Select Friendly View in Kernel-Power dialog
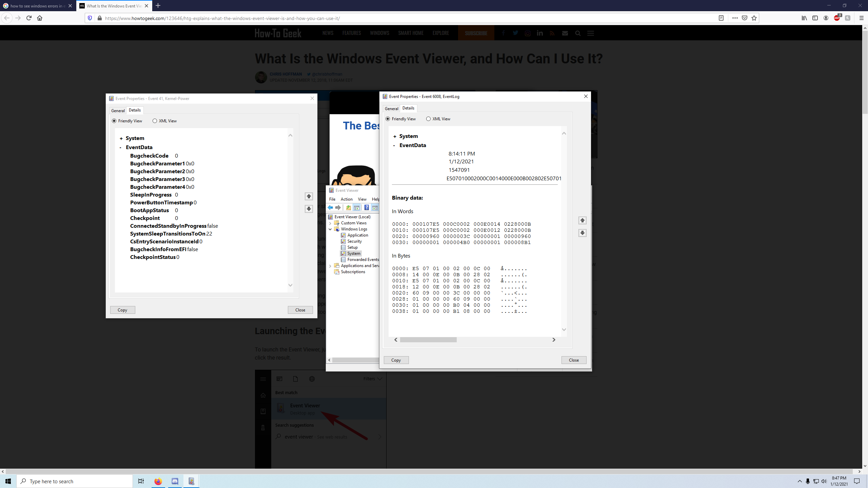The image size is (868, 488). pos(127,121)
